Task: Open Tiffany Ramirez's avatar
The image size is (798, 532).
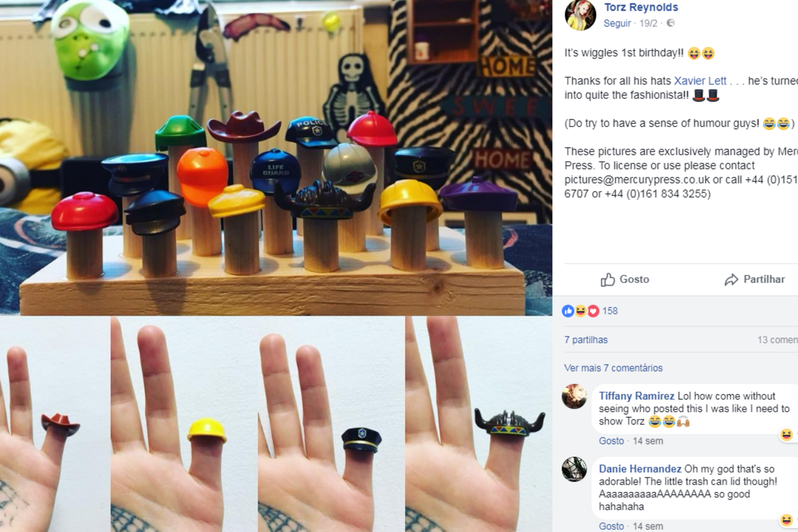Action: [x=575, y=396]
